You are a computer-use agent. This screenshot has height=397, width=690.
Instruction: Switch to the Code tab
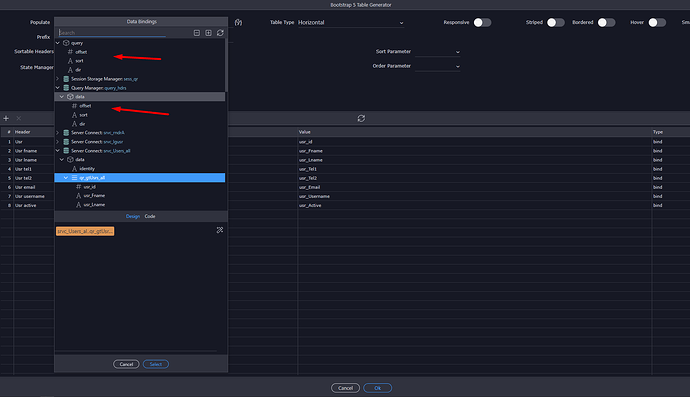150,216
